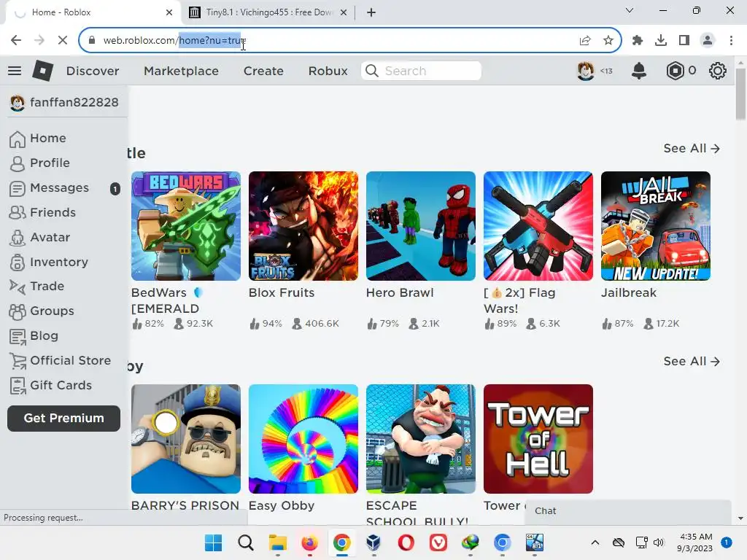Open the Jailbreak game thumbnail

(x=656, y=226)
